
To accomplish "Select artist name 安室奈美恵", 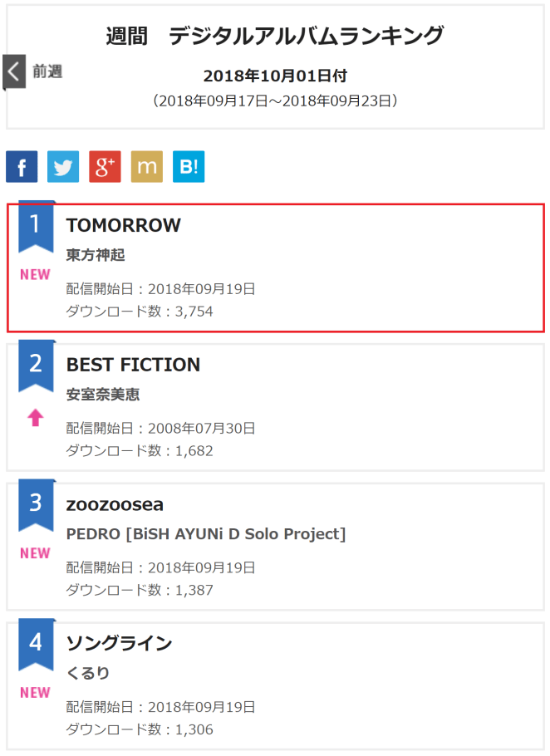I will tap(103, 395).
